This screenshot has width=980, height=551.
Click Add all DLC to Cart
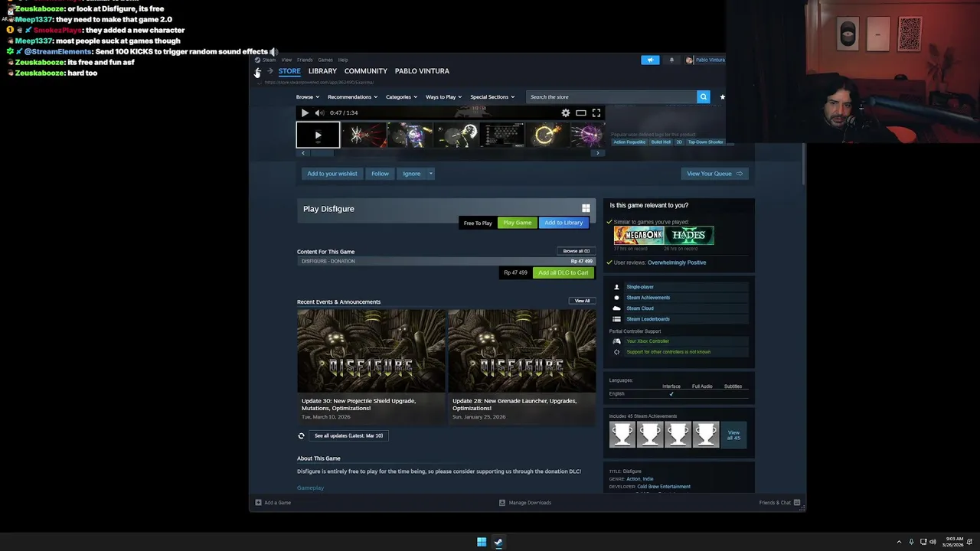coord(563,272)
